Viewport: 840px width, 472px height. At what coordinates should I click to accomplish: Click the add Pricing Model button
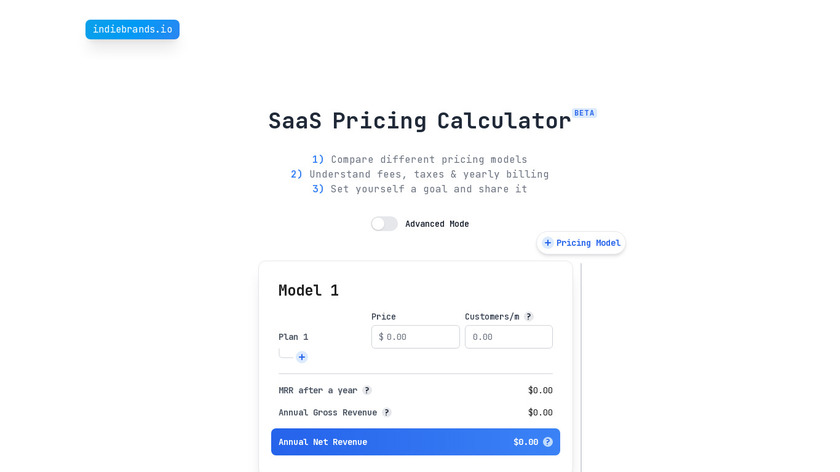581,243
